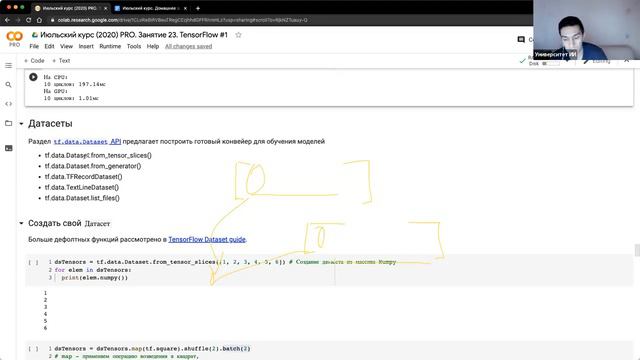
Task: Open the Help menu
Action: pyautogui.click(x=153, y=47)
